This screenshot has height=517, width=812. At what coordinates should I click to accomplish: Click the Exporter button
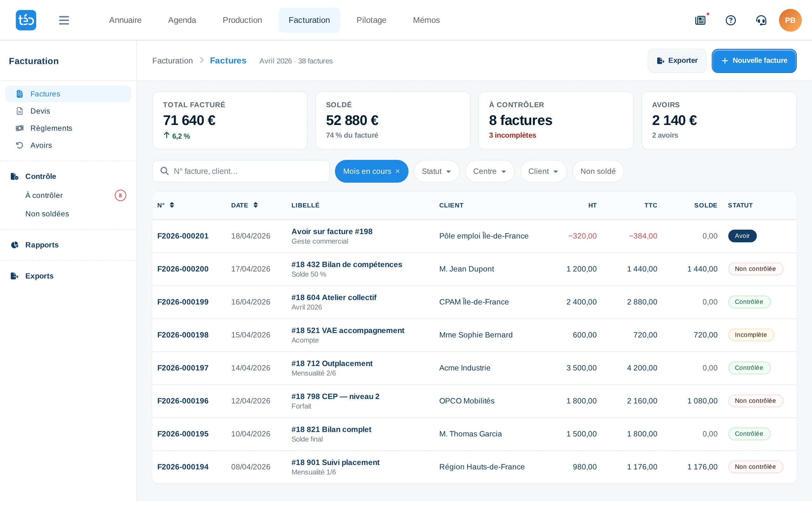[677, 61]
